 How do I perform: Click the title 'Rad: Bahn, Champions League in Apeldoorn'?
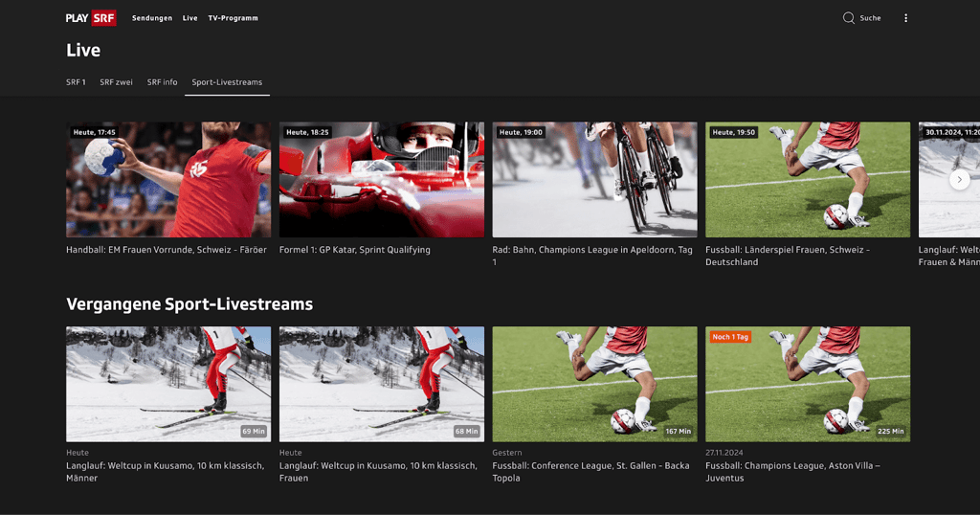pos(592,256)
